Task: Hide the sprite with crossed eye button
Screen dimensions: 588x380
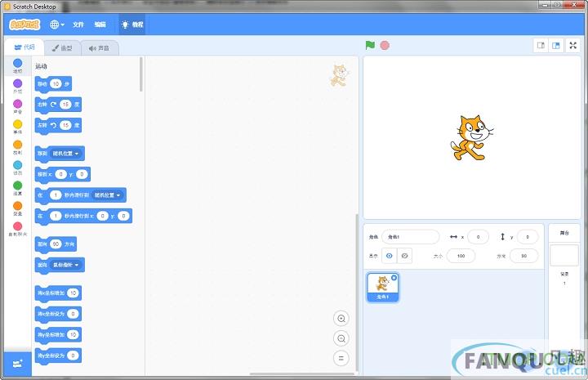Action: click(x=404, y=256)
